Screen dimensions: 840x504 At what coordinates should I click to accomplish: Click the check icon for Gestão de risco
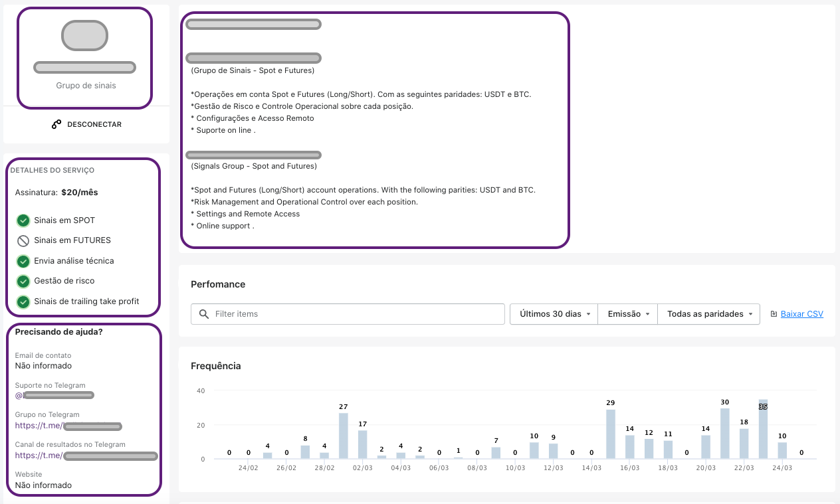point(23,281)
